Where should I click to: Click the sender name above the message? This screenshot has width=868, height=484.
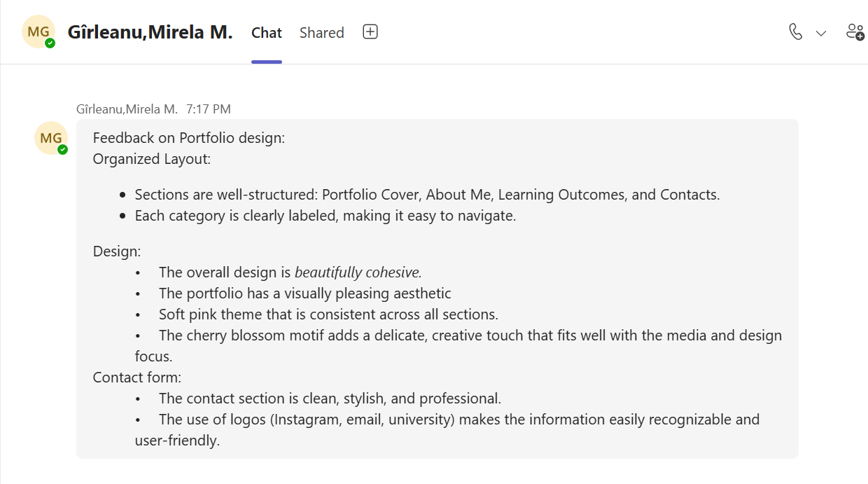(x=127, y=109)
